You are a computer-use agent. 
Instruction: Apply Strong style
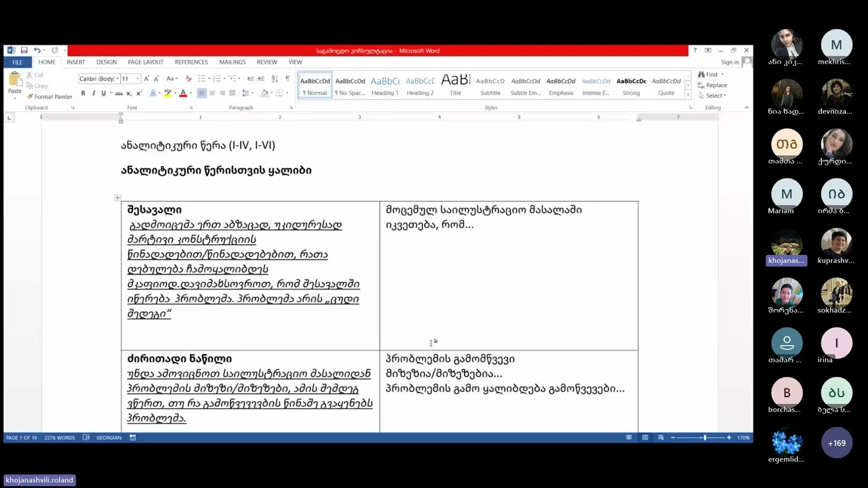631,85
